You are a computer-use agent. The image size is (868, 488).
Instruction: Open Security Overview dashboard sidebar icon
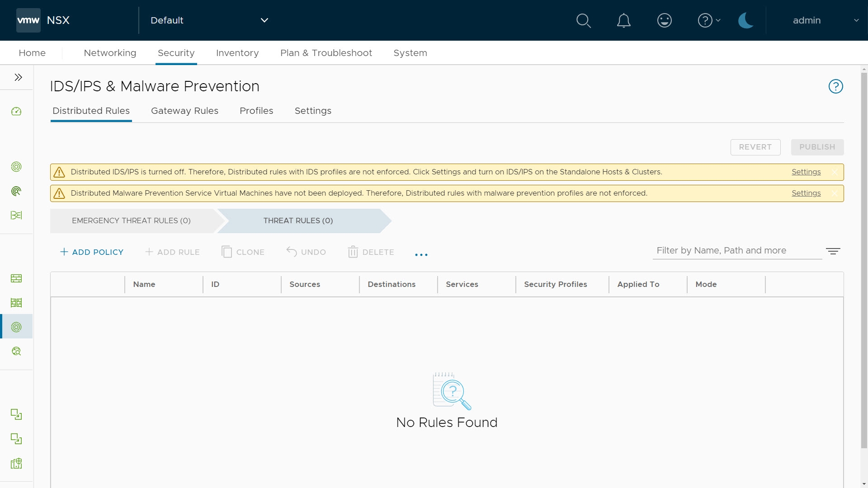point(16,112)
